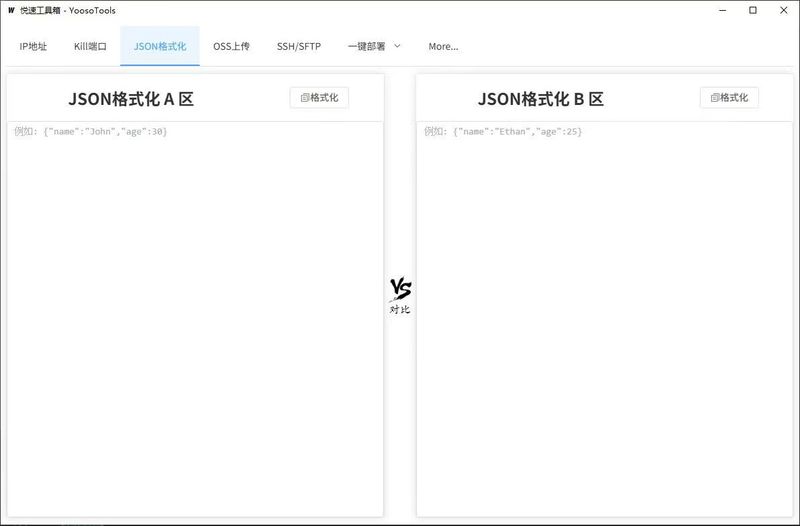Minimize the YoosoTools window
This screenshot has width=800, height=526.
pyautogui.click(x=722, y=10)
